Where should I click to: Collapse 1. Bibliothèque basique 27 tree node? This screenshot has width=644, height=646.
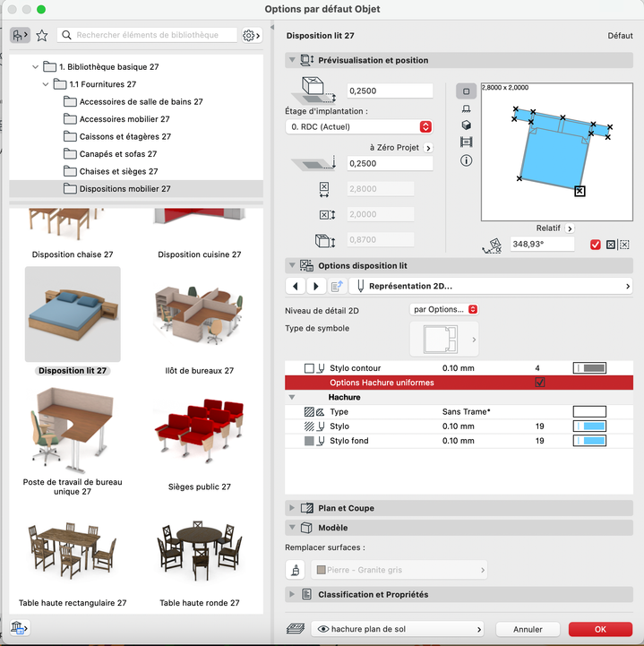coord(35,66)
